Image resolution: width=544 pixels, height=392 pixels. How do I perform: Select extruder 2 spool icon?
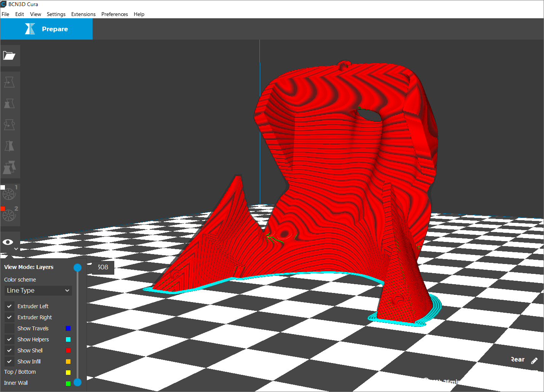[x=9, y=215]
